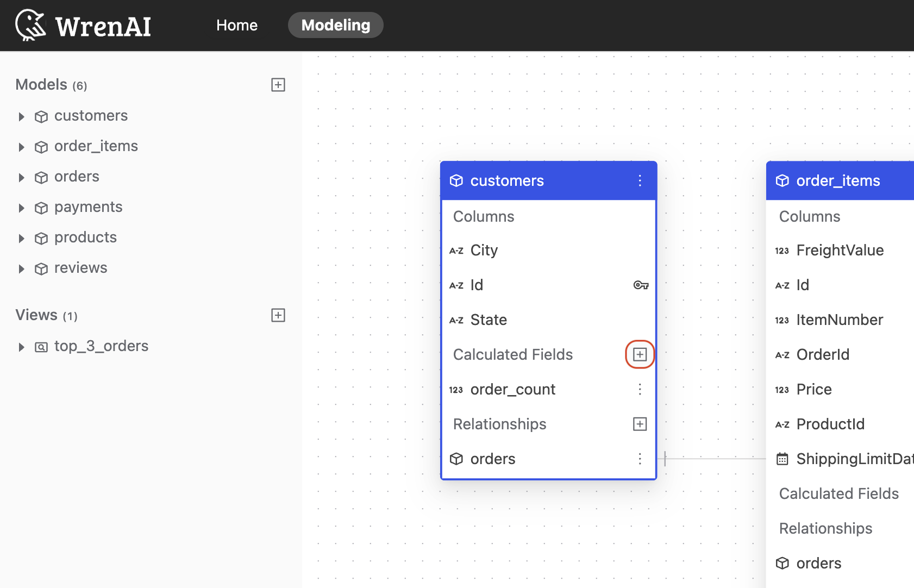Open the customers card more-options menu

click(x=640, y=180)
